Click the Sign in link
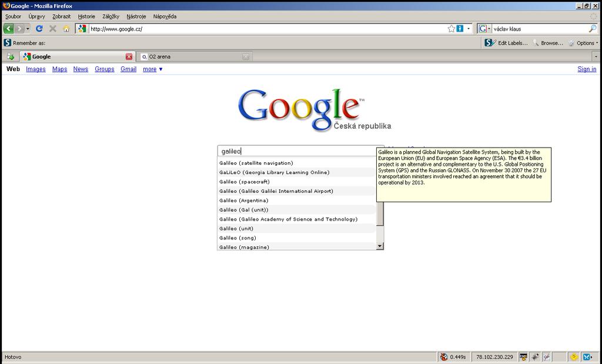 click(x=587, y=69)
